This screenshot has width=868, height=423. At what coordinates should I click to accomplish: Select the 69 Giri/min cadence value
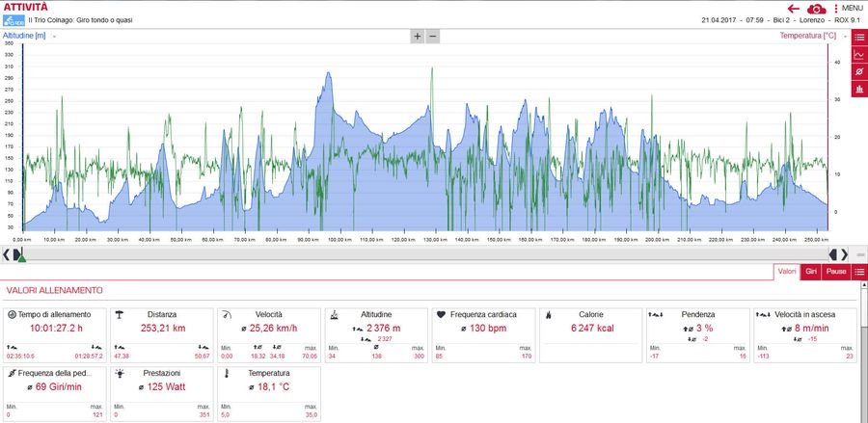tap(58, 387)
